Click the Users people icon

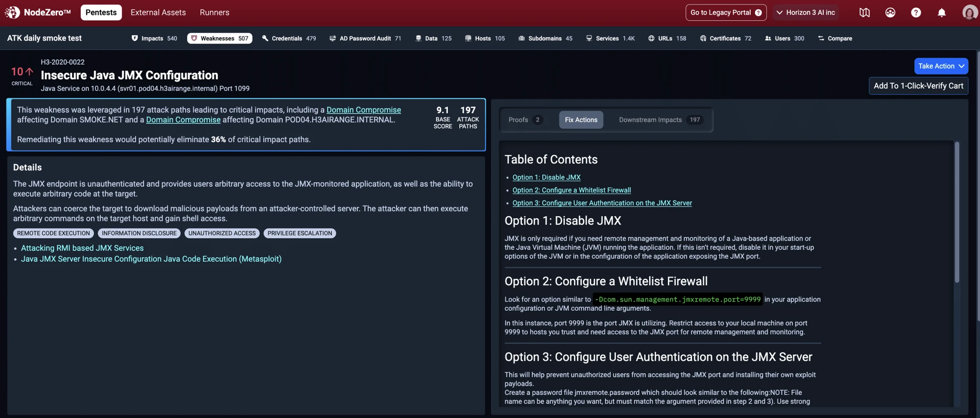click(x=768, y=38)
